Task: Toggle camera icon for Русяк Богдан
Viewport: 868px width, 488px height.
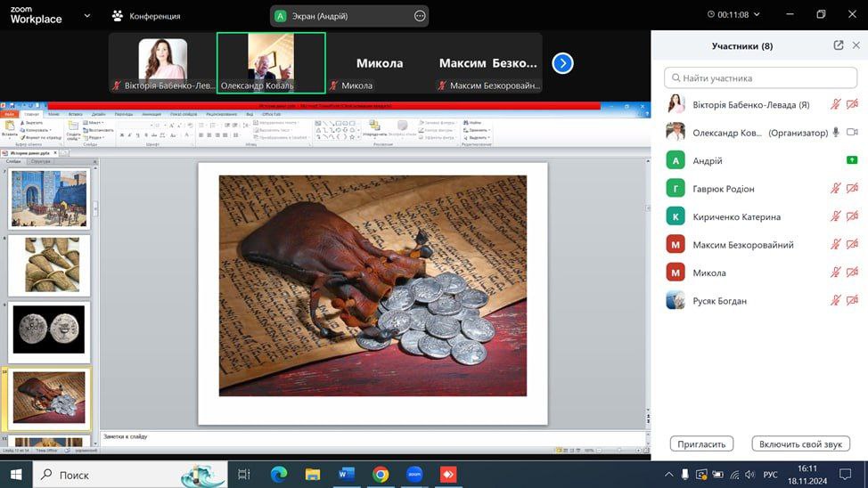Action: coord(851,301)
